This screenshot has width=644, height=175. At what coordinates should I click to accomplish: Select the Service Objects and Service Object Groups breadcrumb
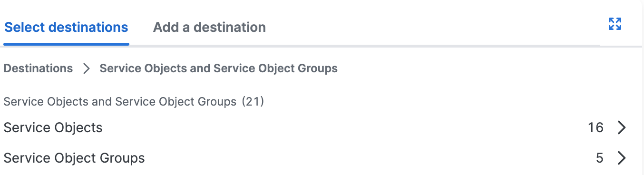click(x=218, y=68)
